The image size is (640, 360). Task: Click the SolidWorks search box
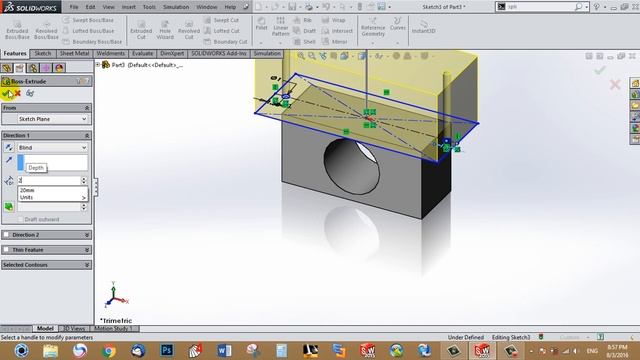(x=540, y=7)
